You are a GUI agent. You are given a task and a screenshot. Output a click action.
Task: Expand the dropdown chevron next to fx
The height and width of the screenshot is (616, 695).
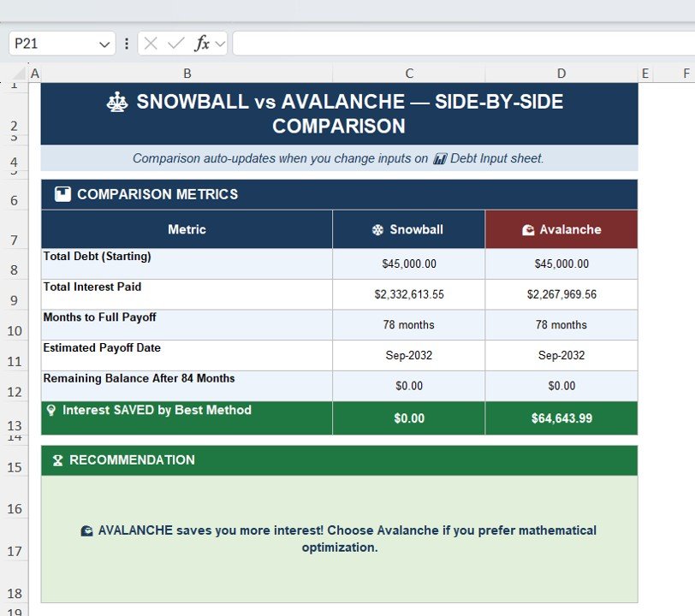coord(220,44)
